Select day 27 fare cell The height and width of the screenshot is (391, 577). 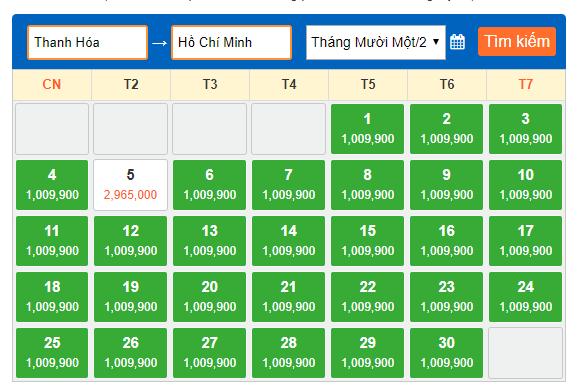tap(209, 353)
